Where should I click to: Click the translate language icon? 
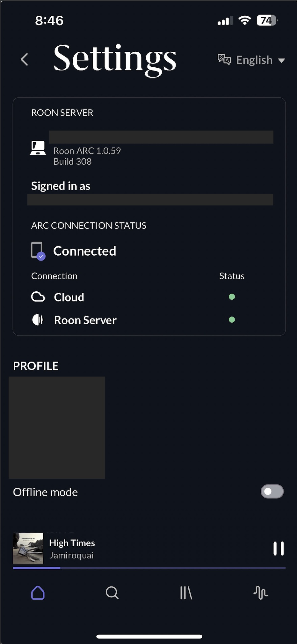[x=224, y=59]
